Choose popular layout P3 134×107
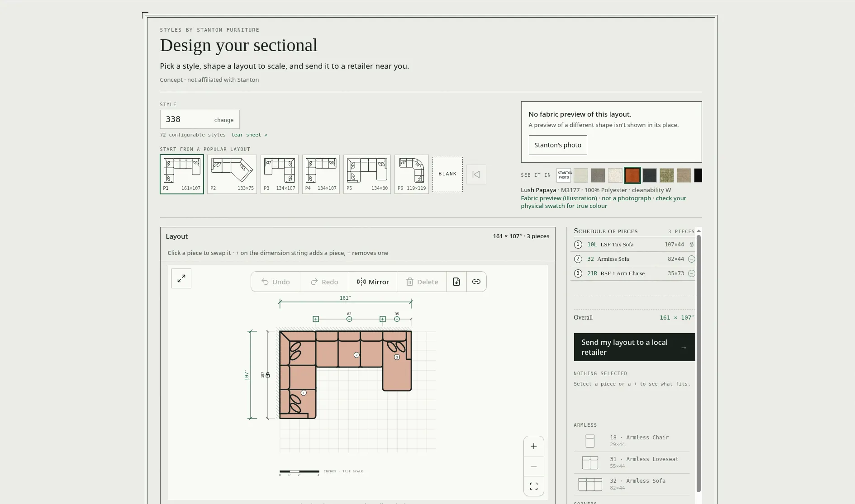855x504 pixels. point(280,174)
